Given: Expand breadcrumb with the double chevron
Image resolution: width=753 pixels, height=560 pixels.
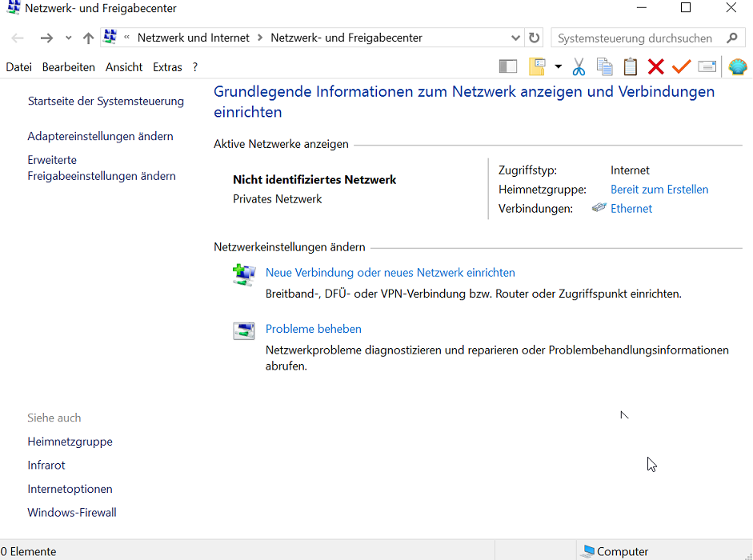Looking at the screenshot, I should coord(126,37).
